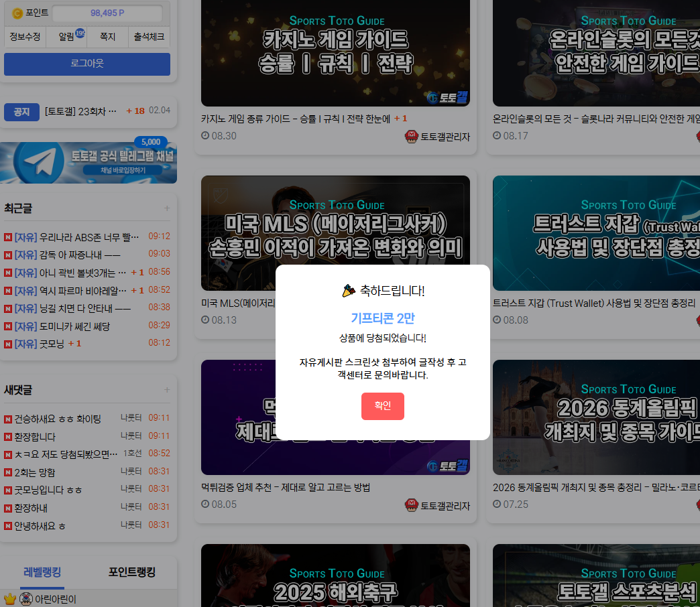Open article 트러스트 지갑 (Trust Wallet) title
This screenshot has width=700, height=607.
[594, 303]
